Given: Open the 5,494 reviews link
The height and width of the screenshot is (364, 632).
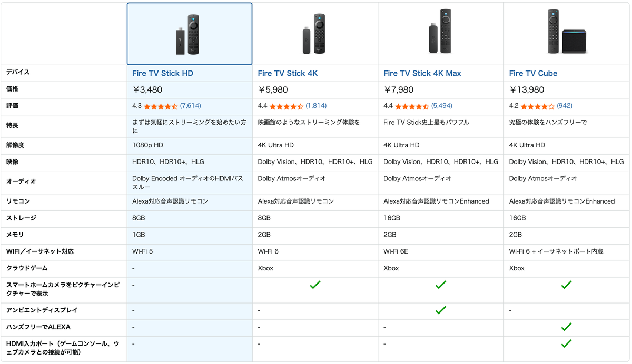Looking at the screenshot, I should click(442, 106).
